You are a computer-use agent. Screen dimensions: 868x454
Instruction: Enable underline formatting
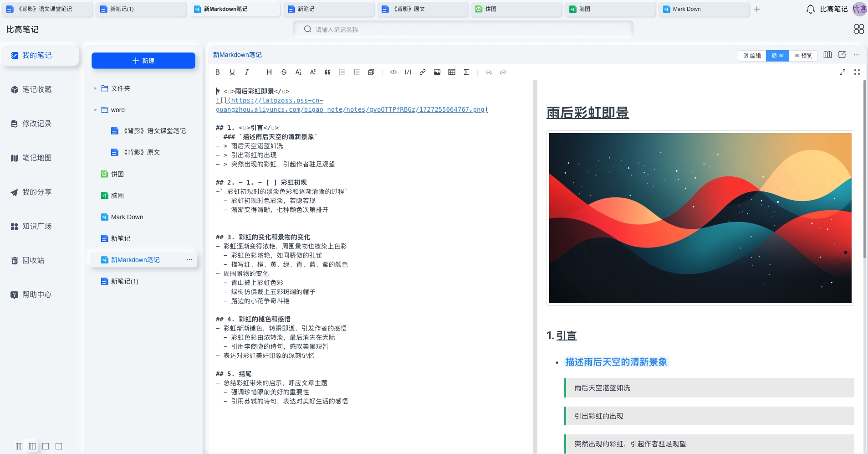[x=232, y=72]
